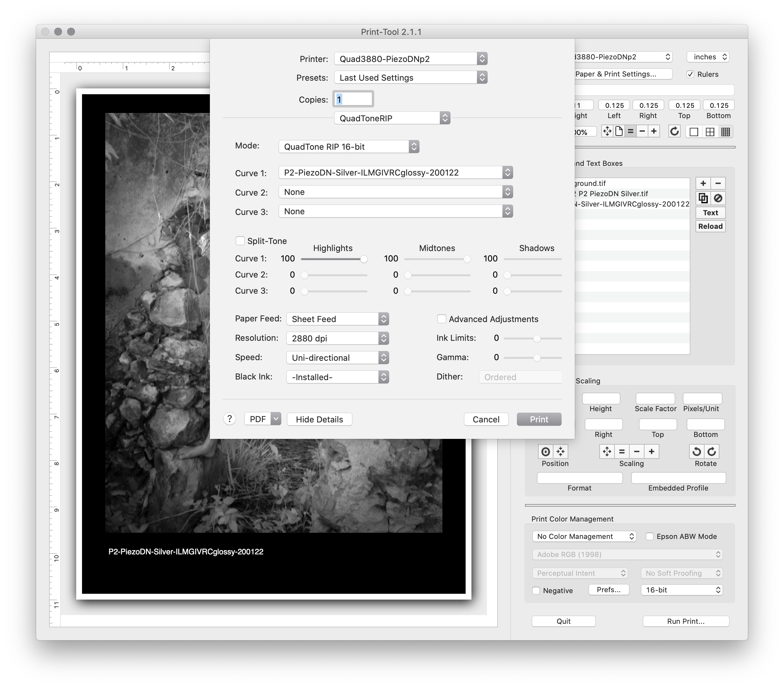
Task: Click the Curve 1 Highlights slider knob
Action: (x=364, y=259)
